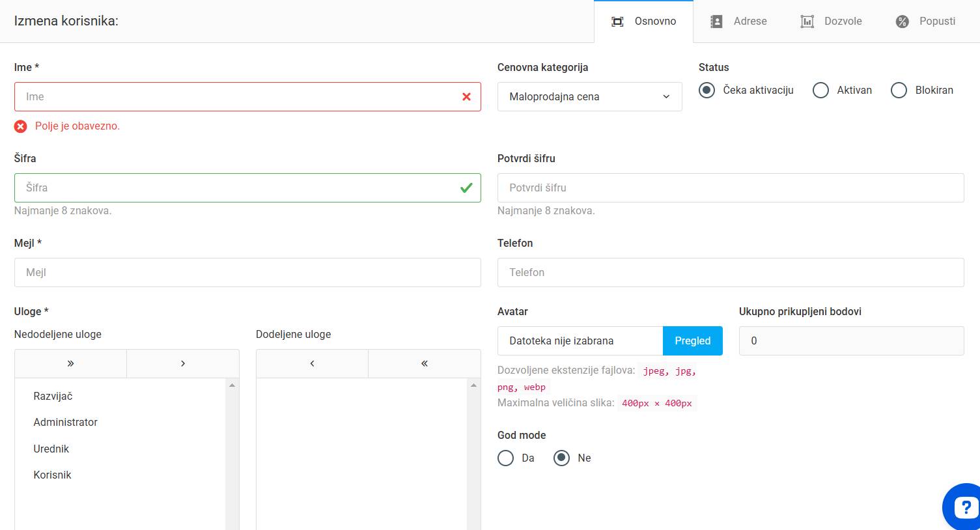Click the green checkmark in Šifra field
The width and height of the screenshot is (980, 530).
466,188
